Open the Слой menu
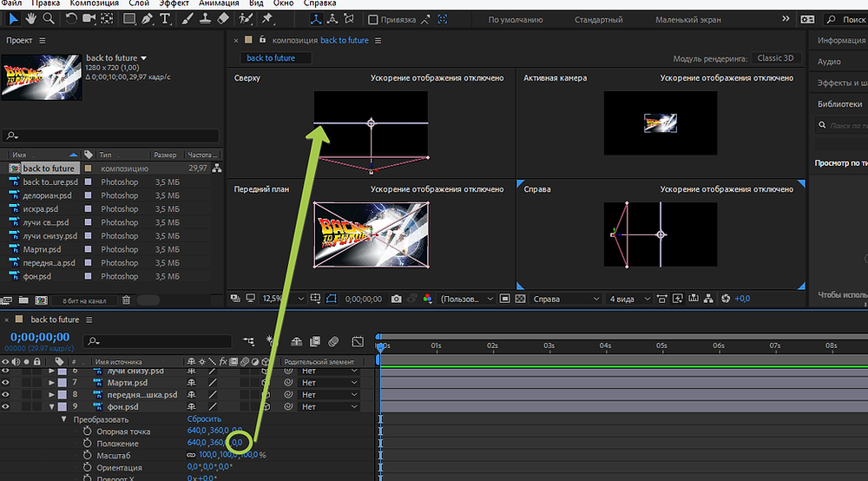The width and height of the screenshot is (868, 481). 139,3
